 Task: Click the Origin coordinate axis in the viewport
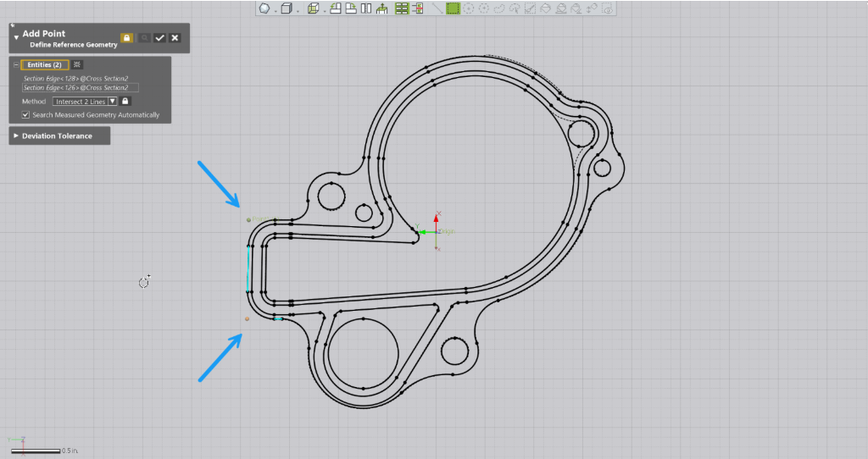tap(437, 232)
